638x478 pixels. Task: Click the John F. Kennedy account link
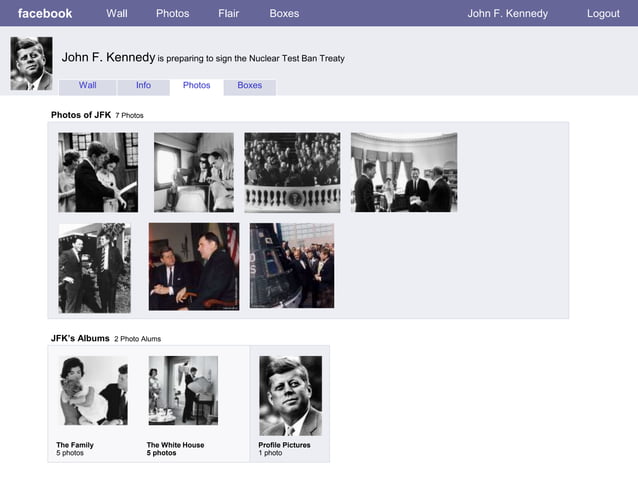(x=507, y=14)
